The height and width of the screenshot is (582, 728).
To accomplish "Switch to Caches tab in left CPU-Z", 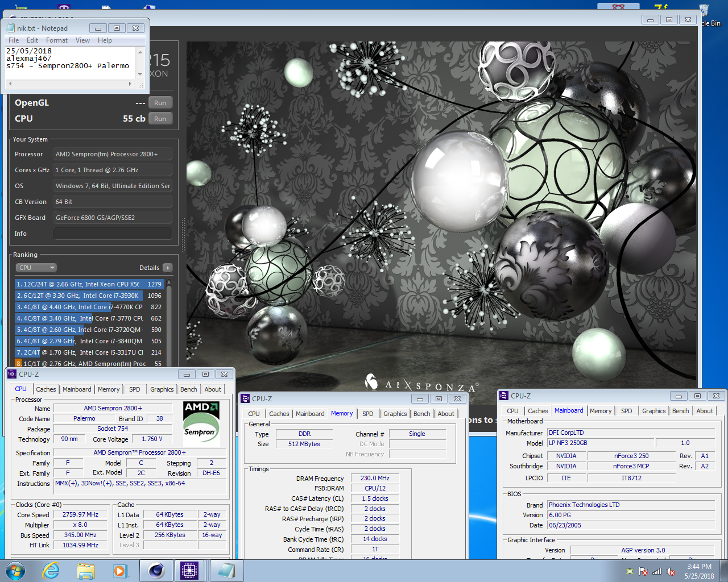I will [46, 389].
